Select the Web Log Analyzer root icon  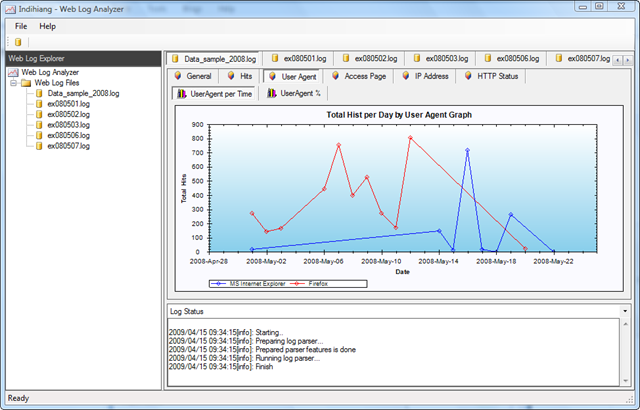pos(13,73)
